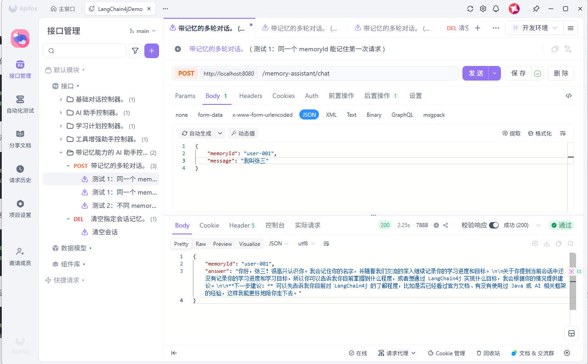
Task: Open the main branch dropdown
Action: coord(143,31)
